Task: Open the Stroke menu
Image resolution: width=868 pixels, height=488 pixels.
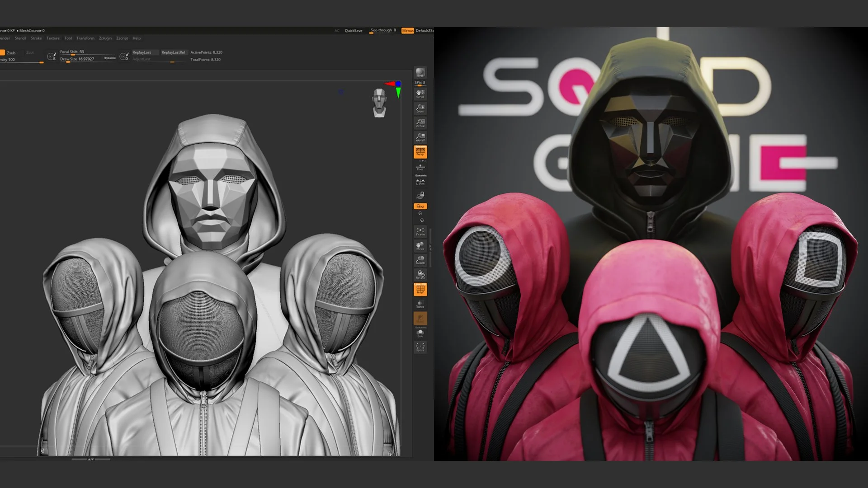Action: click(36, 38)
